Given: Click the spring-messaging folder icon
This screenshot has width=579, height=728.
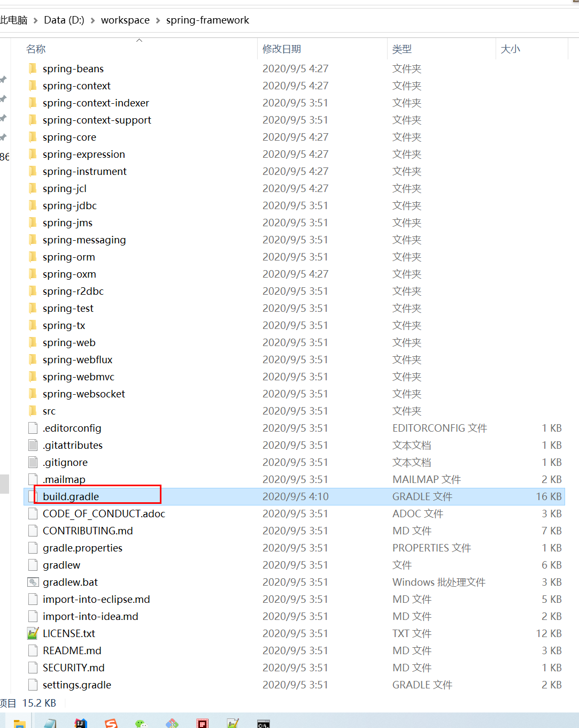Looking at the screenshot, I should [x=33, y=240].
